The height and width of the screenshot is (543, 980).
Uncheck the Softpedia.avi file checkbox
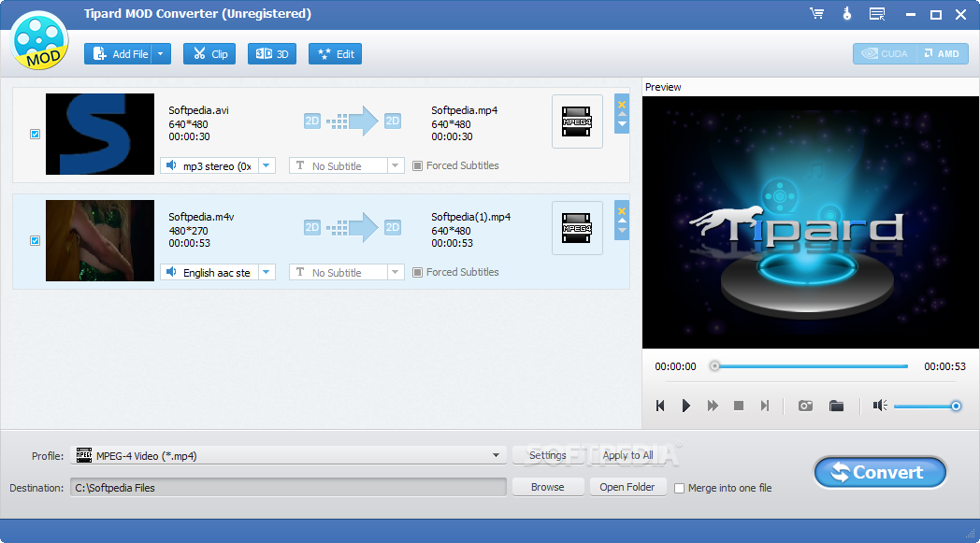click(x=35, y=134)
